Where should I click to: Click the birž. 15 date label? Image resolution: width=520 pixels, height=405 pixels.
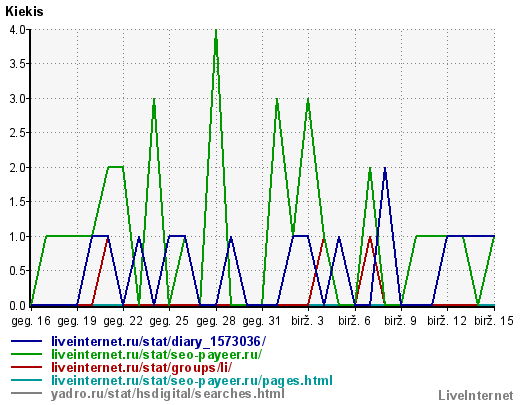pos(494,321)
